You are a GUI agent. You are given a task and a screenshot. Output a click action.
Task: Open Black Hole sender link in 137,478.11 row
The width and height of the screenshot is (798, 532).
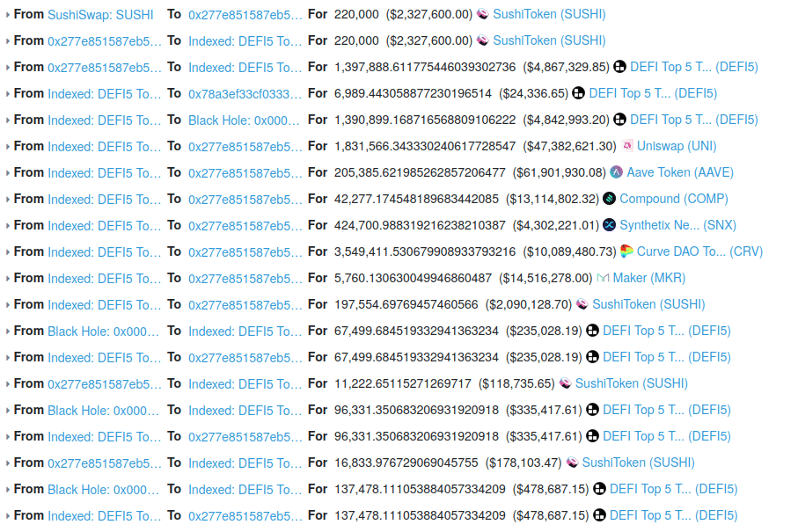[x=103, y=490]
